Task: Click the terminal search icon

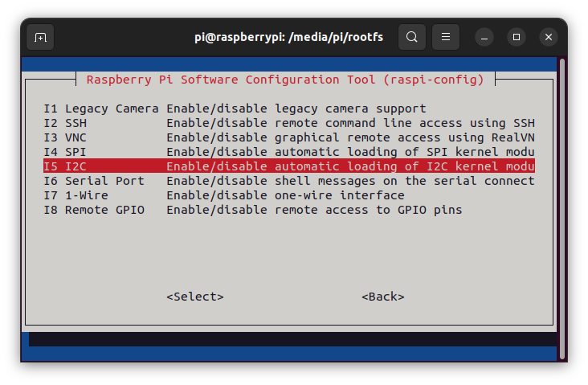Action: (412, 37)
